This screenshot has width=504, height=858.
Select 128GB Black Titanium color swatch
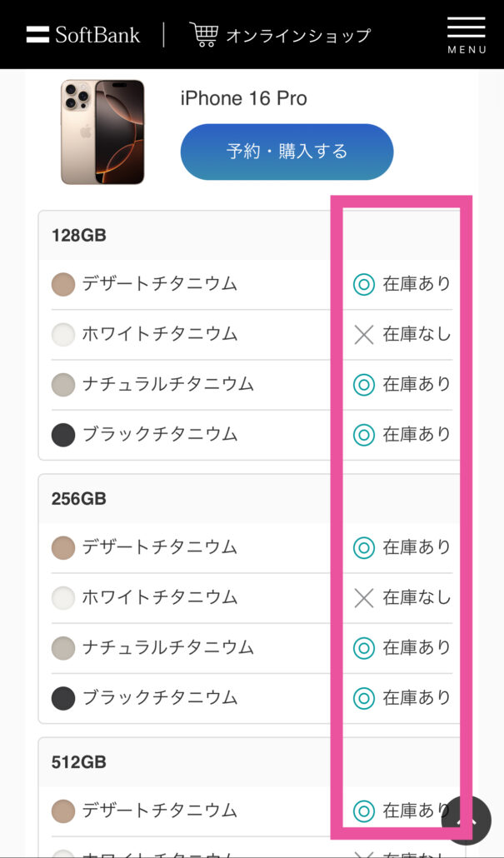(x=63, y=435)
